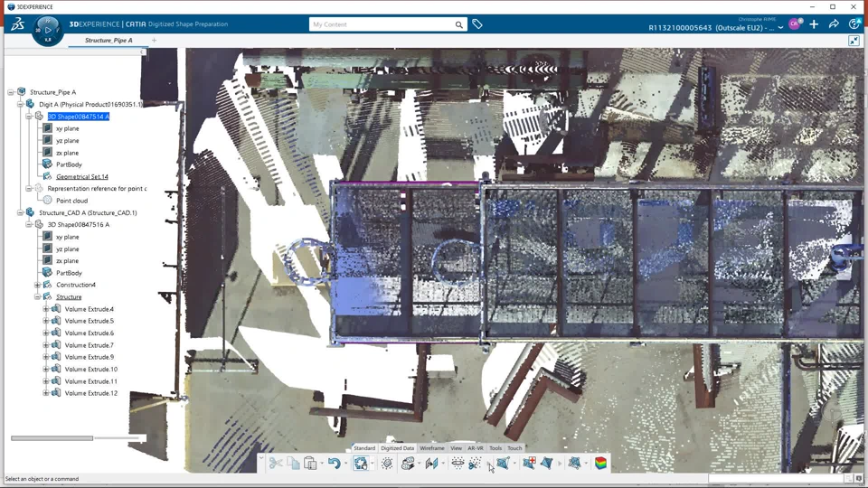Viewport: 868px width, 488px height.
Task: Open dropdown arrow next to cloud import icon
Action: (x=419, y=464)
